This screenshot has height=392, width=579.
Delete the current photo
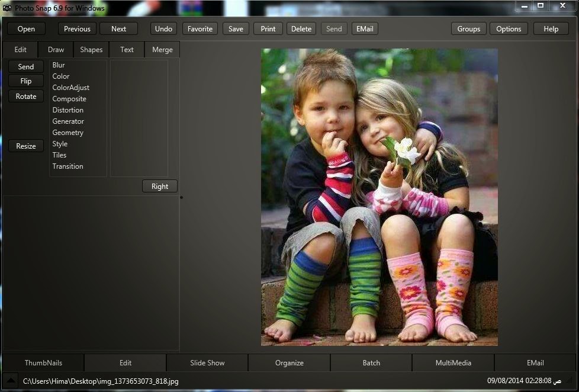coord(301,29)
